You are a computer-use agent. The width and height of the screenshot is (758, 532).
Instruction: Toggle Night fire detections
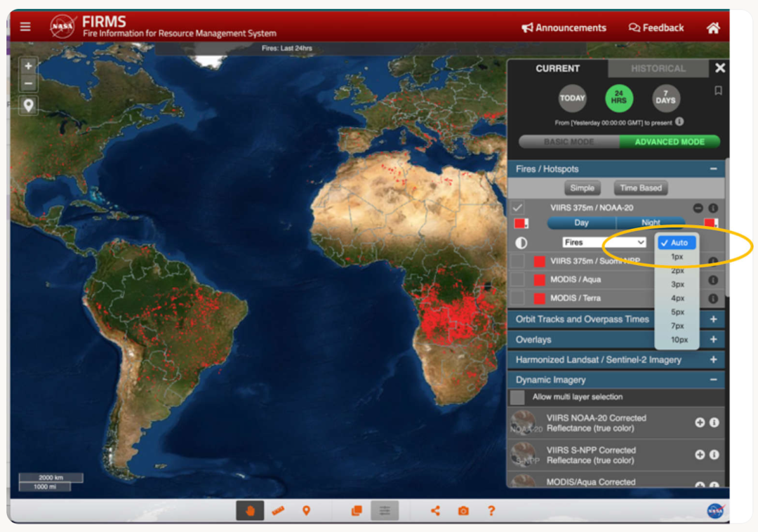tap(651, 222)
